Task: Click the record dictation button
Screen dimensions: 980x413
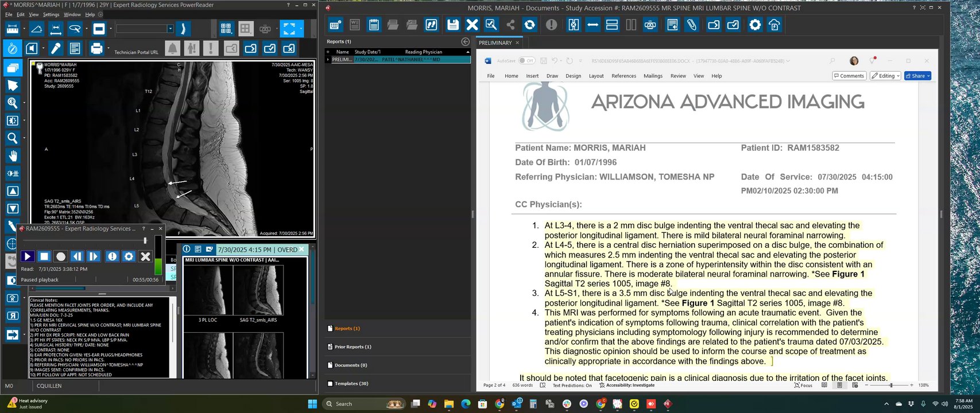Action: 61,256
